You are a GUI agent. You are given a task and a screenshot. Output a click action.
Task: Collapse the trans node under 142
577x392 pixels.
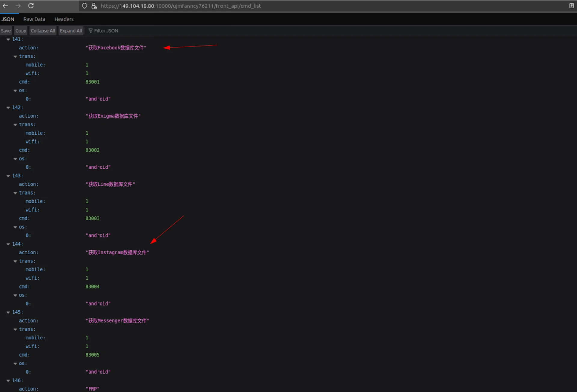click(15, 125)
